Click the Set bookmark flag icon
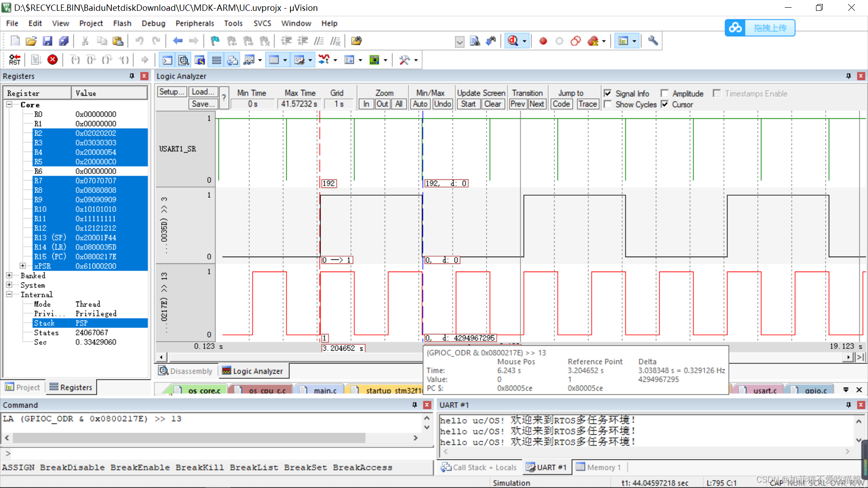This screenshot has width=868, height=488. point(215,41)
